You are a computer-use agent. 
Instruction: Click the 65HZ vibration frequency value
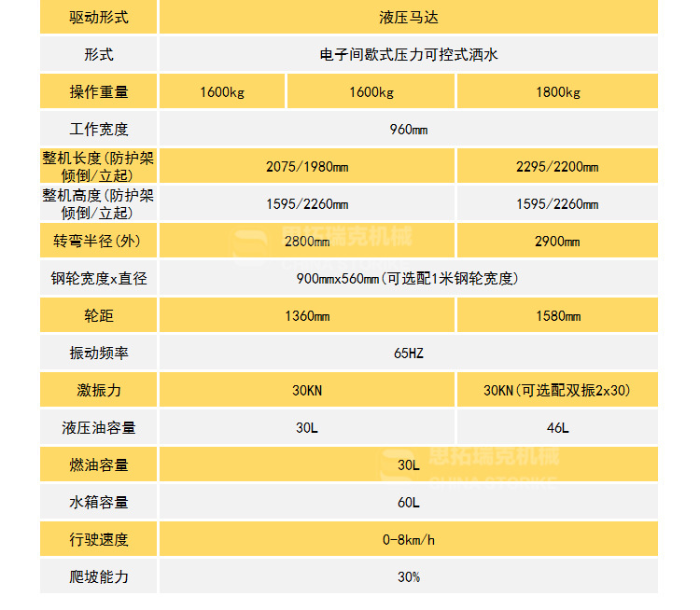(x=408, y=354)
